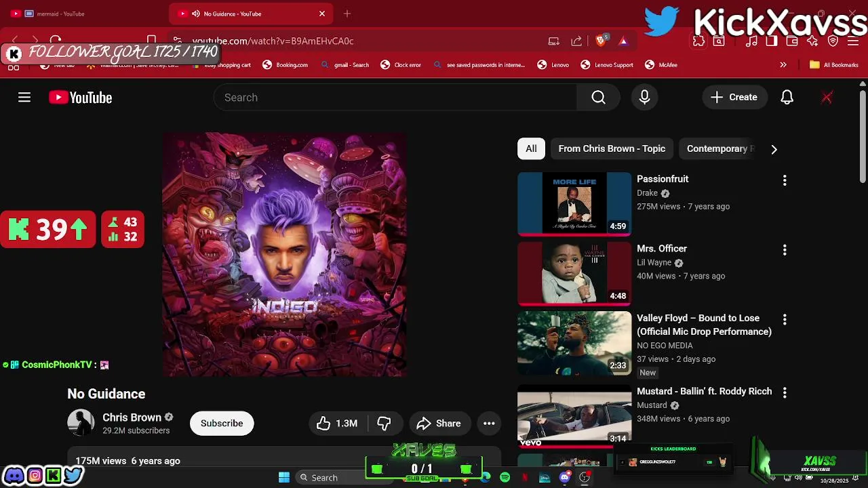Open the media control music note icon
The height and width of the screenshot is (488, 868).
click(751, 41)
